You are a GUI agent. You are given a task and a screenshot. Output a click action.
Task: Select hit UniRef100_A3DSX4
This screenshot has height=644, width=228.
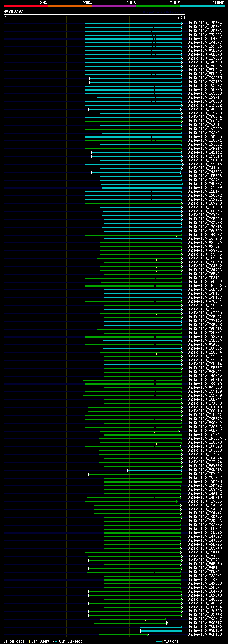tap(204, 23)
